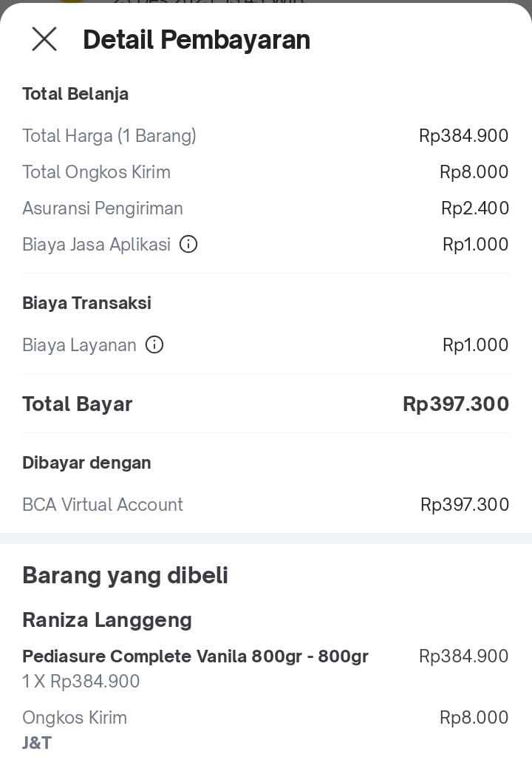Image resolution: width=532 pixels, height=757 pixels.
Task: Tap info icon next to Biaya Layanan
Action: click(154, 344)
